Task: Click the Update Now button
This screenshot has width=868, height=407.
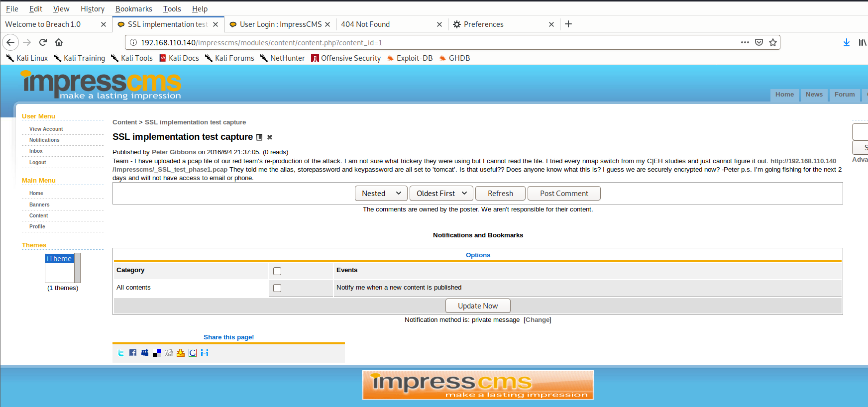Action: point(478,305)
